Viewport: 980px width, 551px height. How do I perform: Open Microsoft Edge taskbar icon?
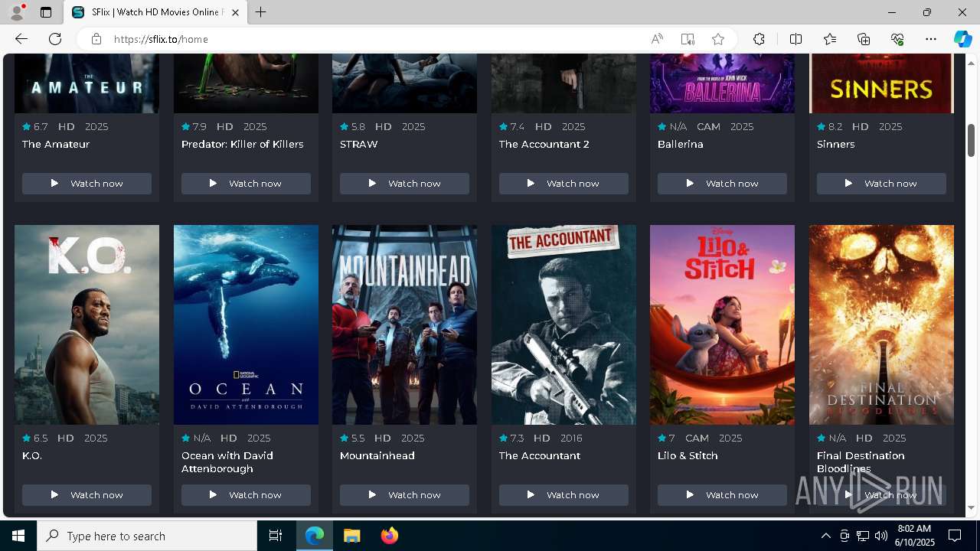tap(315, 536)
